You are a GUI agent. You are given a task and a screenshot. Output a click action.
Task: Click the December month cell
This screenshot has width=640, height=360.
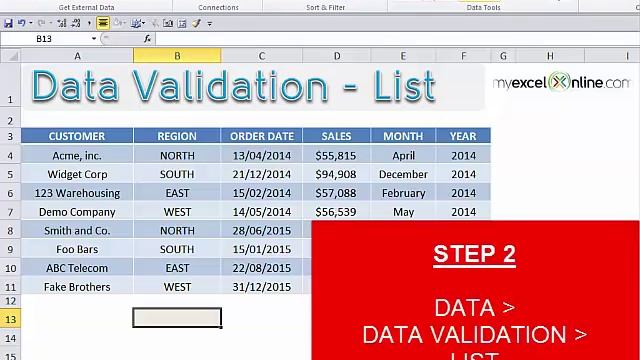pos(403,174)
